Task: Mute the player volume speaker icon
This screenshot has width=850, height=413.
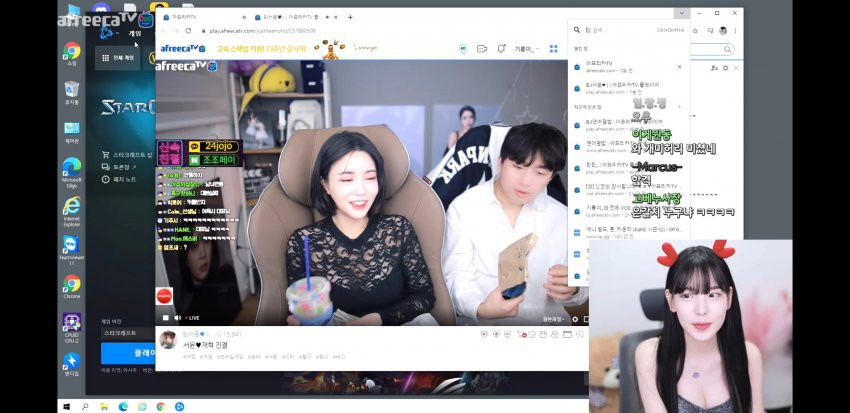Action: [177, 318]
